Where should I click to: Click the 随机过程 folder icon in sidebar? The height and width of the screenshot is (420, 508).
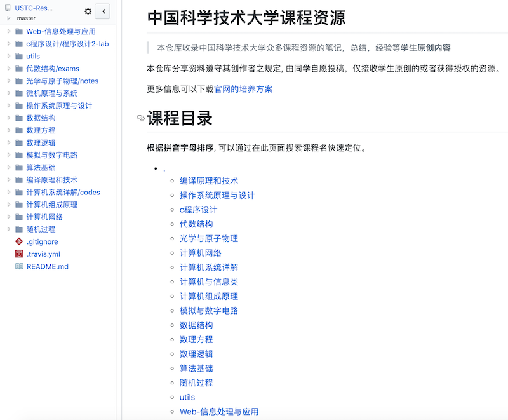[x=18, y=229]
